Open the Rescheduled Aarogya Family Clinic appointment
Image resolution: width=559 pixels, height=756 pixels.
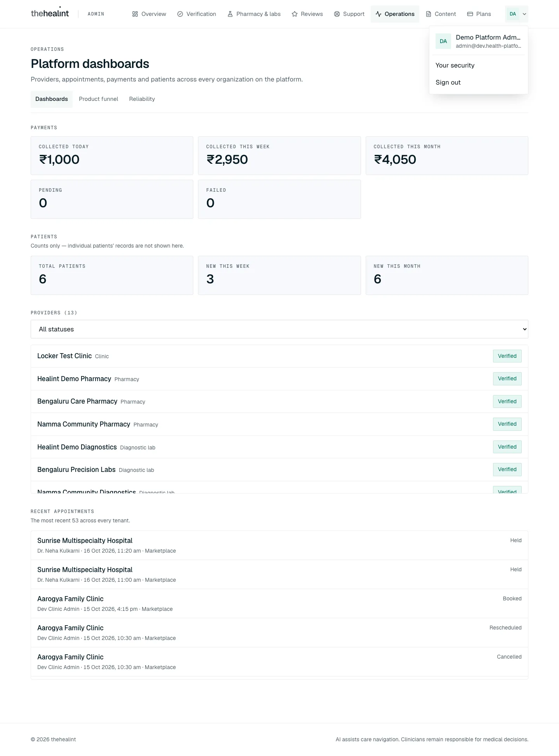coord(279,633)
